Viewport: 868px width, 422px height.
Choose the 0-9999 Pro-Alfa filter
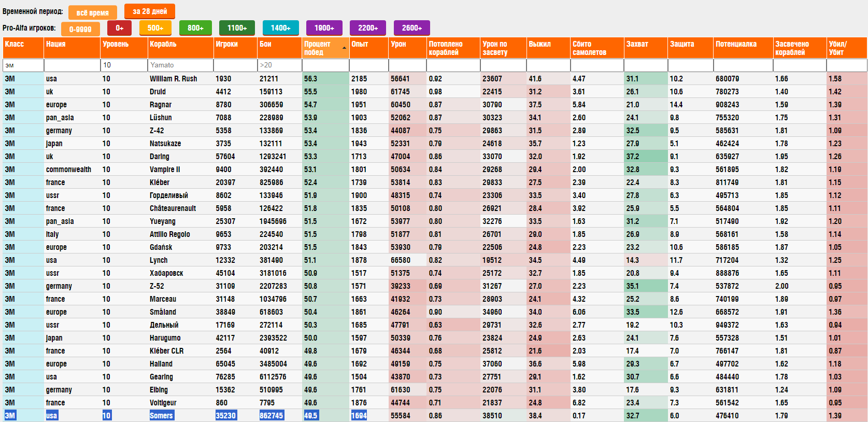[80, 29]
